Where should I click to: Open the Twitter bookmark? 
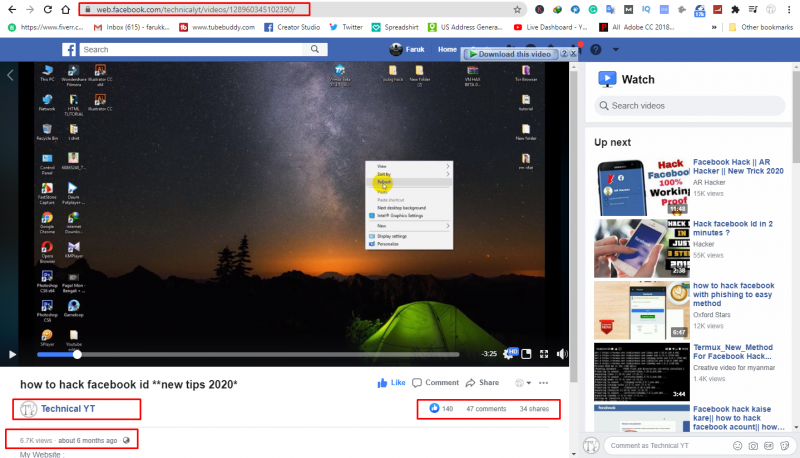pos(346,27)
